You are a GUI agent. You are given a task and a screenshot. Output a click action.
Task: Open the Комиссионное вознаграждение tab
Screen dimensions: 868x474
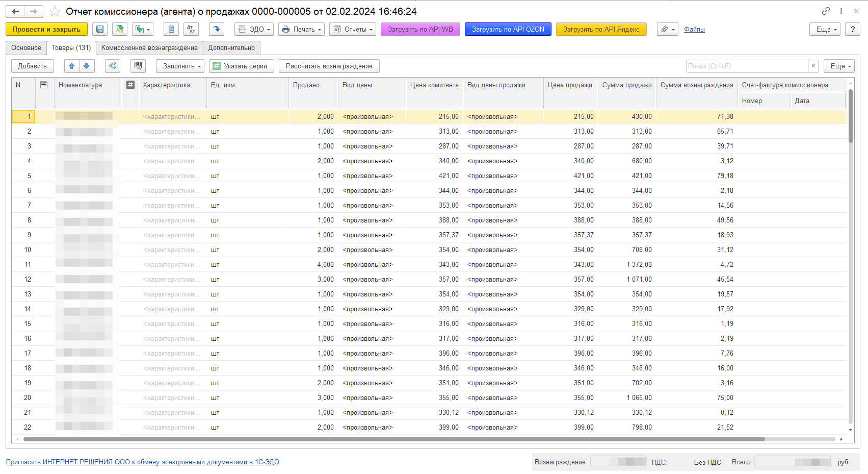pos(149,48)
